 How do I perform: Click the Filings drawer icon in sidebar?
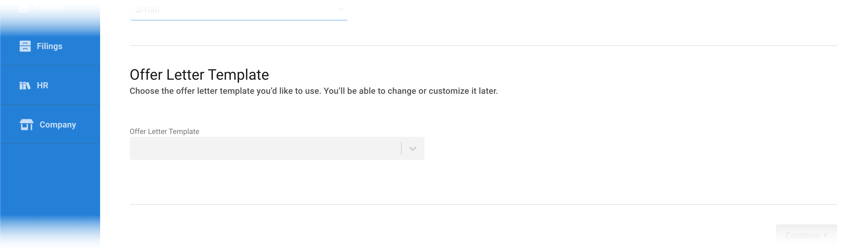(25, 46)
